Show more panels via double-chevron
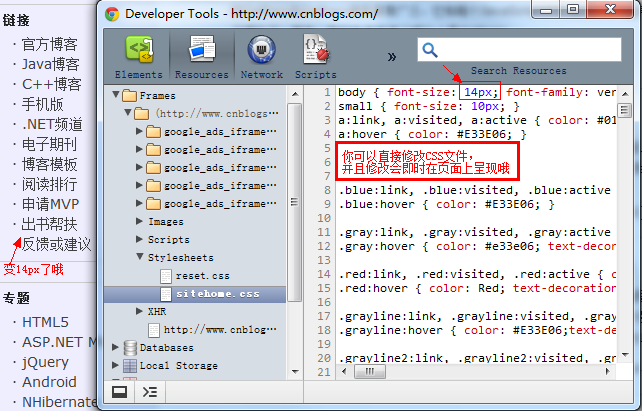 coord(392,57)
